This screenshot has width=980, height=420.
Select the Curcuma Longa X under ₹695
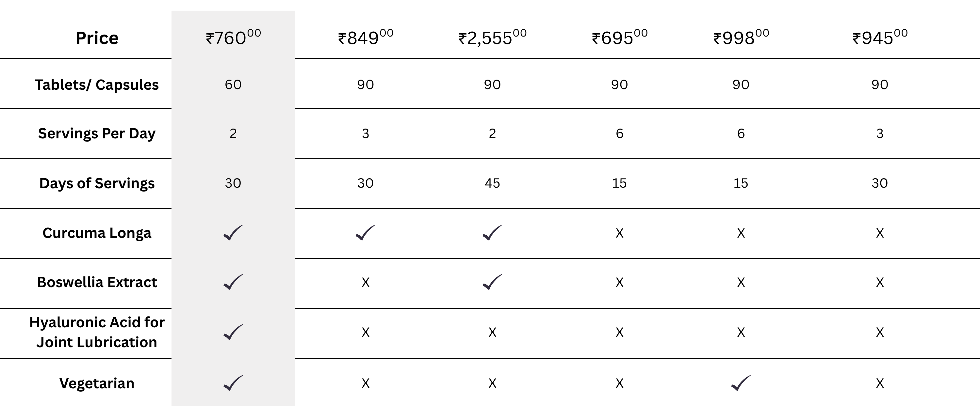(619, 233)
